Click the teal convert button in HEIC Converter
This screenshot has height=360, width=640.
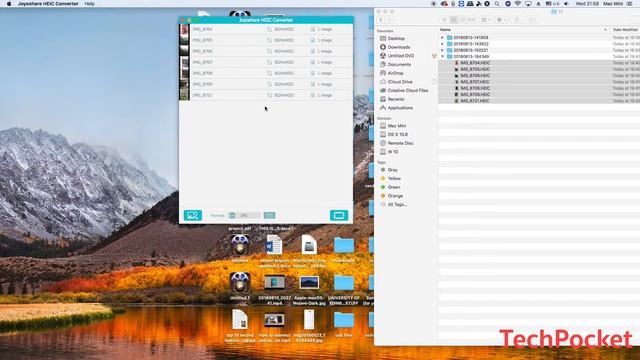point(339,215)
